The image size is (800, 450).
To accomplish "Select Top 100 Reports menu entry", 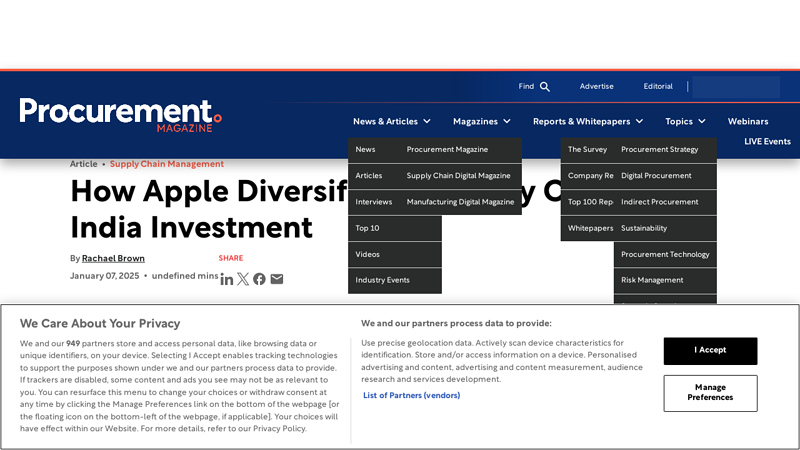I will pyautogui.click(x=590, y=202).
